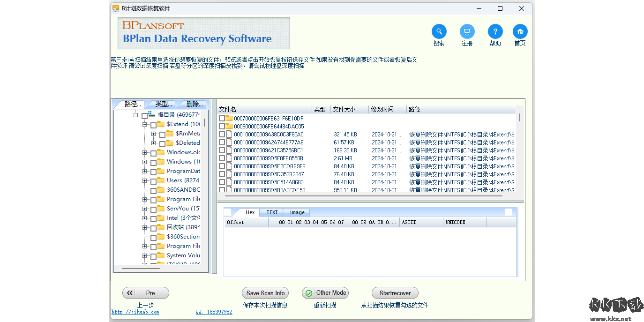The height and width of the screenshot is (322, 644).
Task: Click the 回收站 folder icon
Action: pos(161,227)
